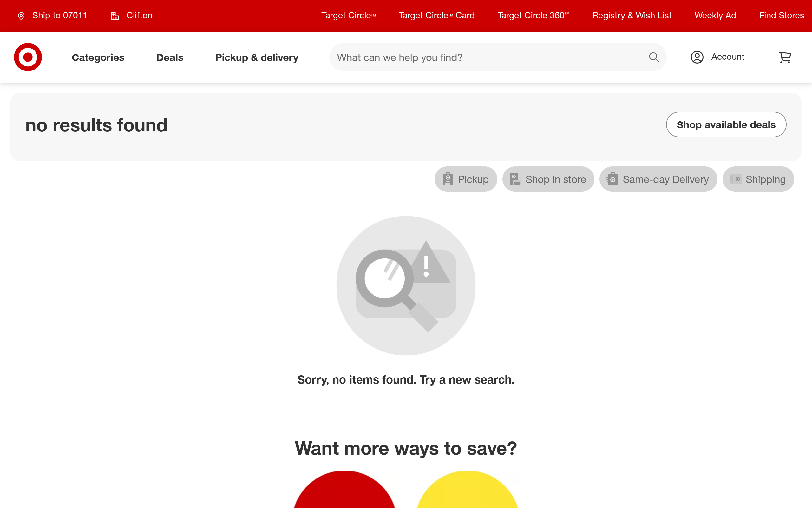The width and height of the screenshot is (812, 508).
Task: Expand the Deals menu
Action: click(x=170, y=57)
